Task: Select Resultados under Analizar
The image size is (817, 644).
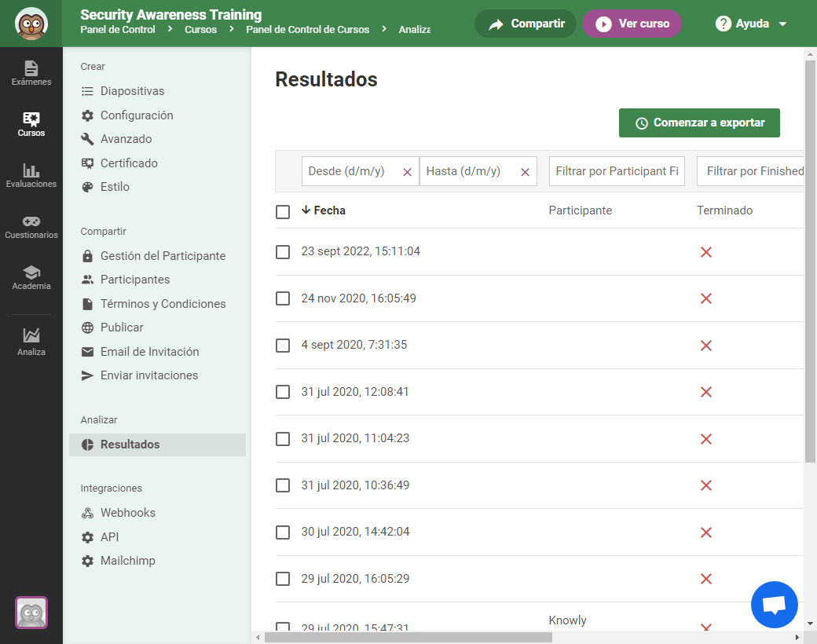Action: (157, 445)
